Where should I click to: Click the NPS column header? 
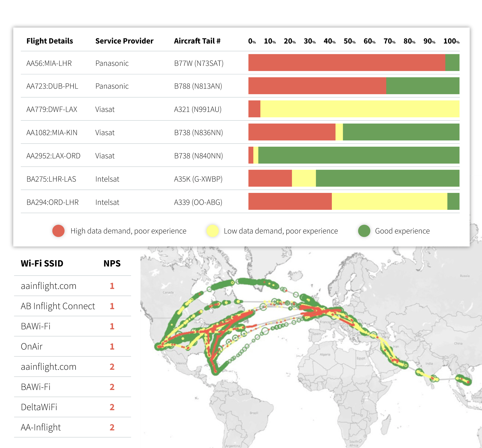pyautogui.click(x=112, y=264)
